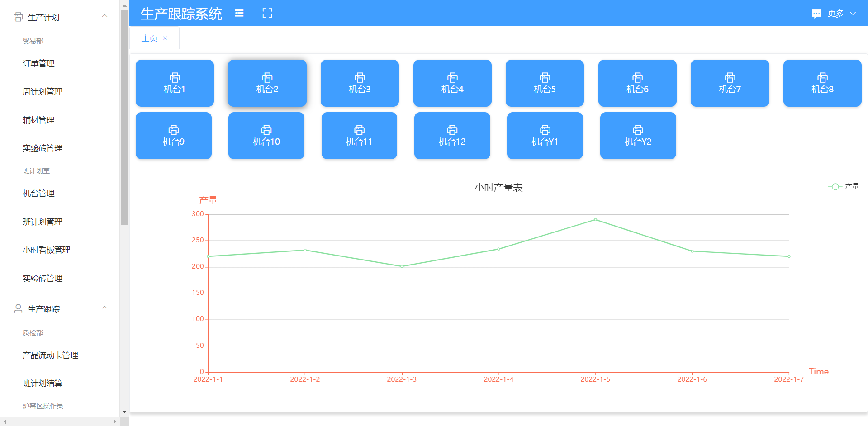Switch to the 主页 tab
Viewport: 868px width, 426px height.
click(x=149, y=38)
